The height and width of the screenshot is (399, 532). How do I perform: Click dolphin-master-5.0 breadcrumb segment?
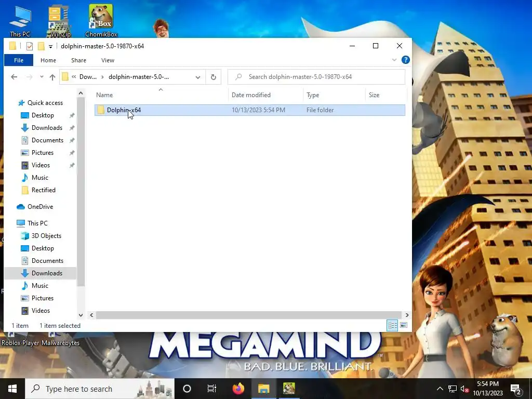point(138,77)
